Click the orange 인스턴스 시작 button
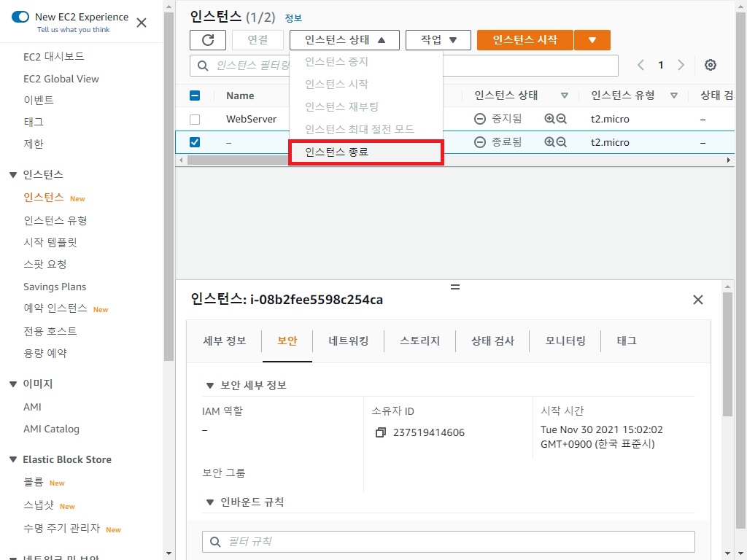The image size is (747, 560). coord(525,40)
